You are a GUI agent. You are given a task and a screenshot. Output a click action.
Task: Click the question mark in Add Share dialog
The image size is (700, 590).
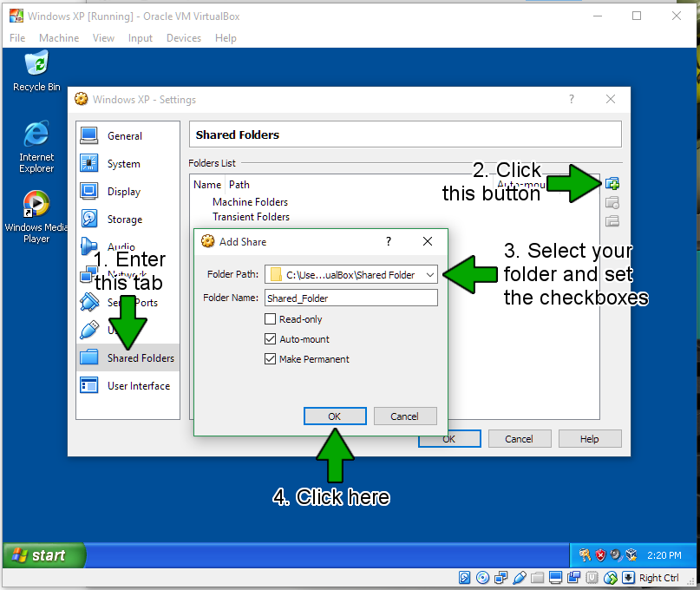tap(389, 241)
